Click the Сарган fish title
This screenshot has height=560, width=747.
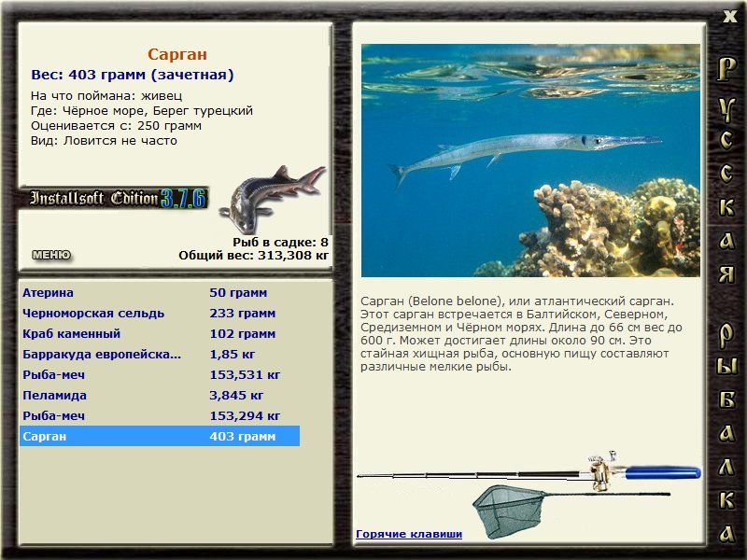pyautogui.click(x=177, y=54)
